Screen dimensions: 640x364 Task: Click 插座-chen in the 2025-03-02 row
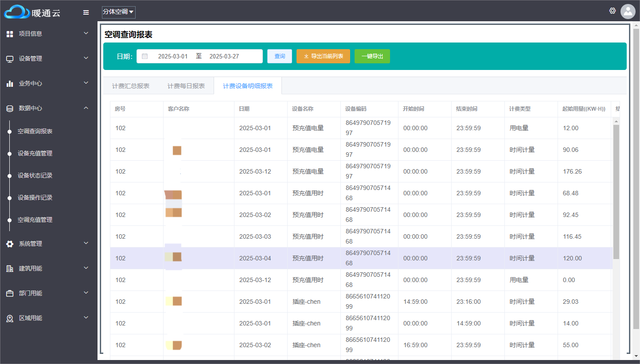[306, 345]
